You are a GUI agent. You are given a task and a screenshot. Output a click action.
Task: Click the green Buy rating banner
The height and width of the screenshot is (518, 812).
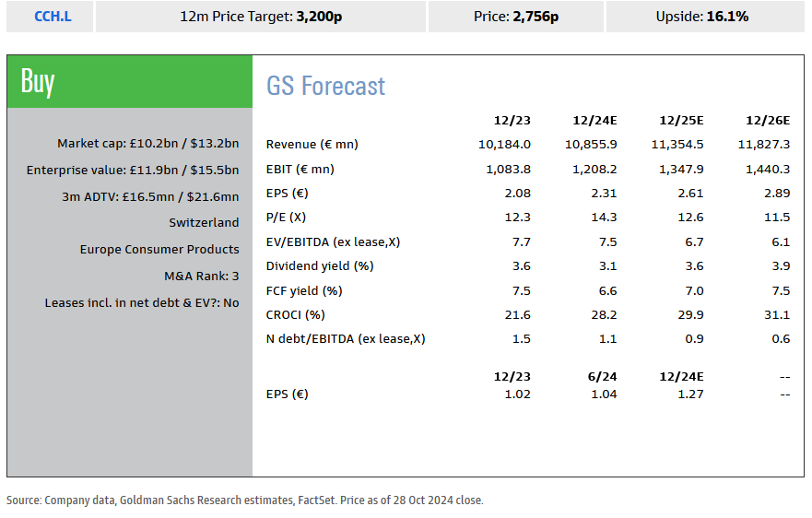(x=129, y=82)
